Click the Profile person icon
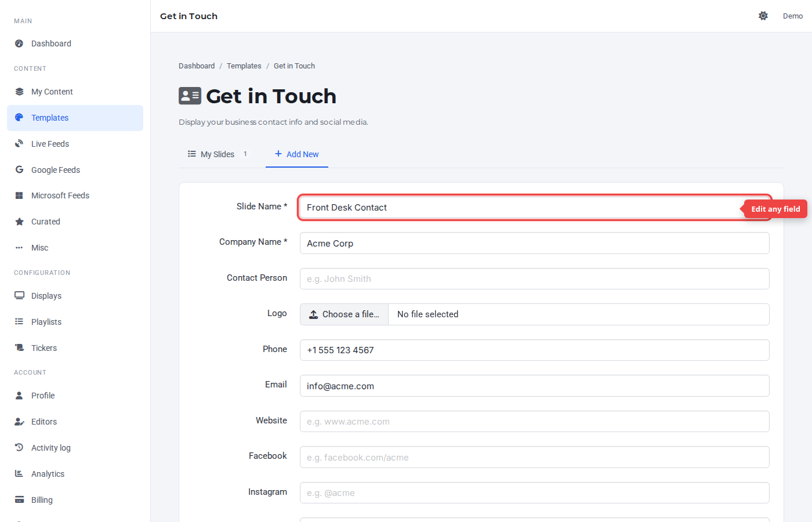This screenshot has height=522, width=812. point(19,396)
